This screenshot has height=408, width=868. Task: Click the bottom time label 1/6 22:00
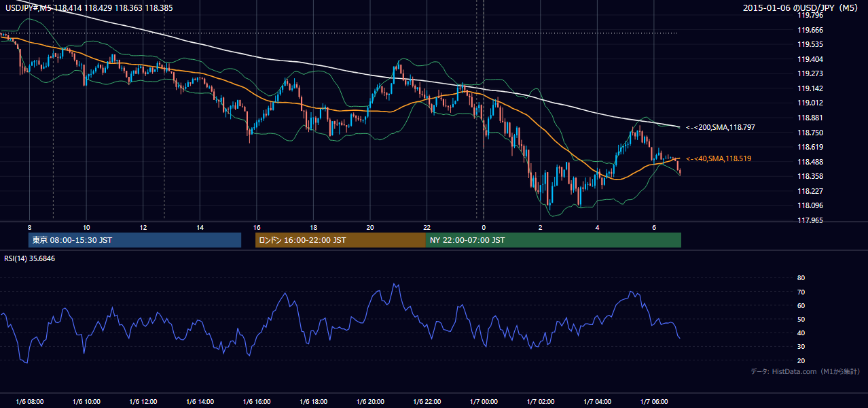click(x=427, y=402)
